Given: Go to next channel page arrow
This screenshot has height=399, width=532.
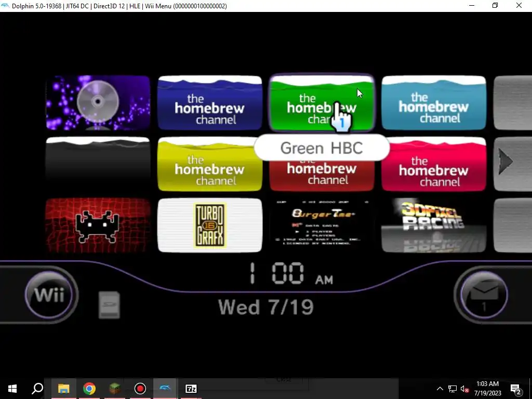Looking at the screenshot, I should [506, 162].
